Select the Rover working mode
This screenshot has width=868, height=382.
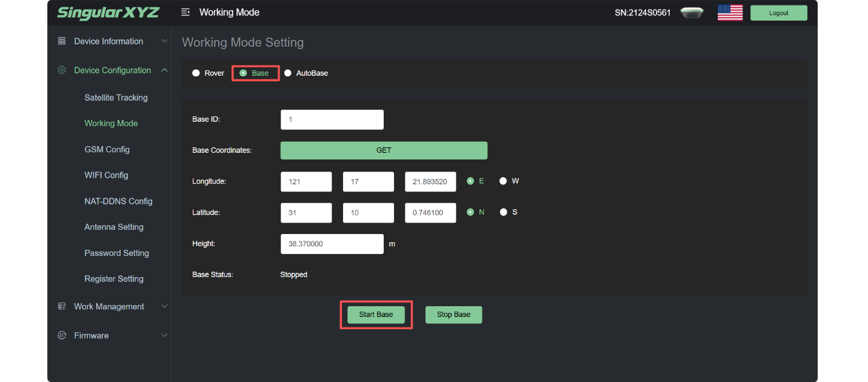(208, 73)
